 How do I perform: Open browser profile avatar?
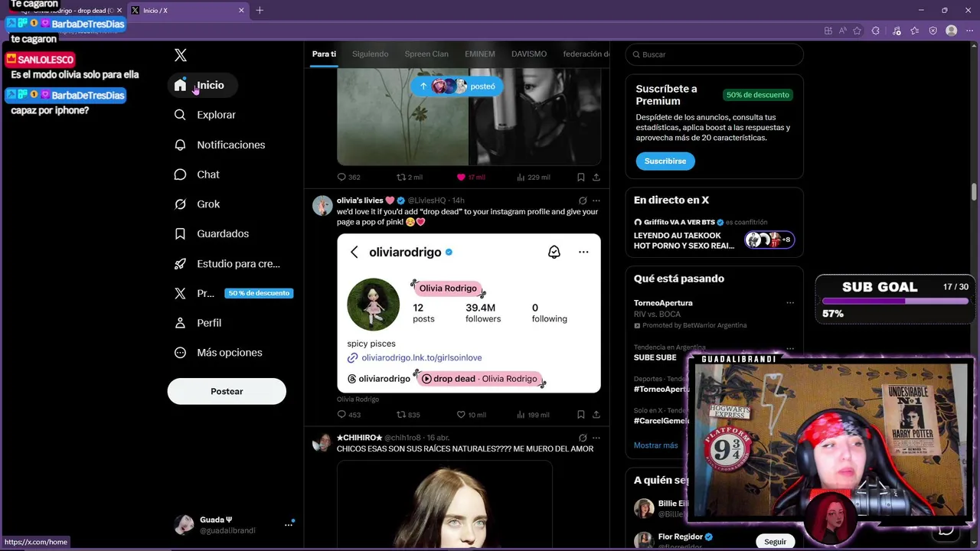point(952,31)
